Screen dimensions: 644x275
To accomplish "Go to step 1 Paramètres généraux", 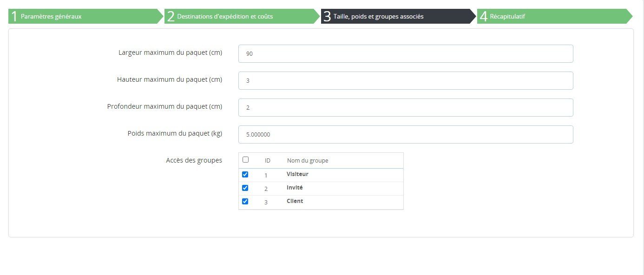I will pos(85,16).
